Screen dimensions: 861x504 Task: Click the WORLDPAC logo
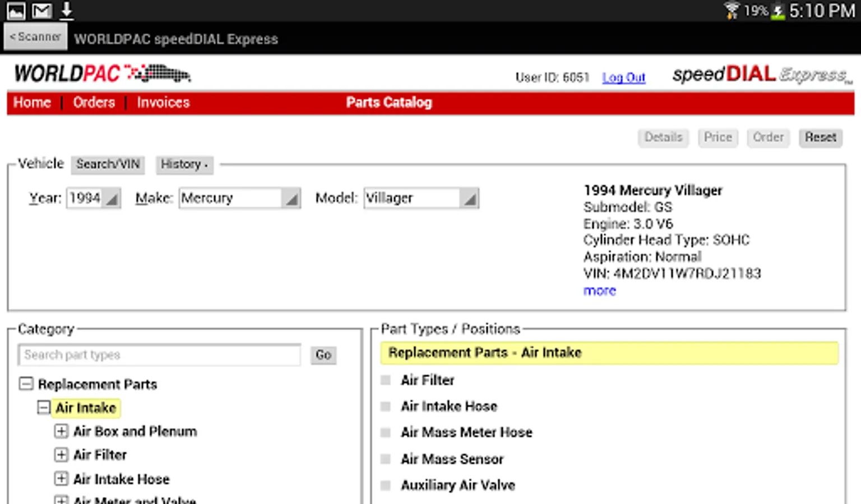coord(102,73)
